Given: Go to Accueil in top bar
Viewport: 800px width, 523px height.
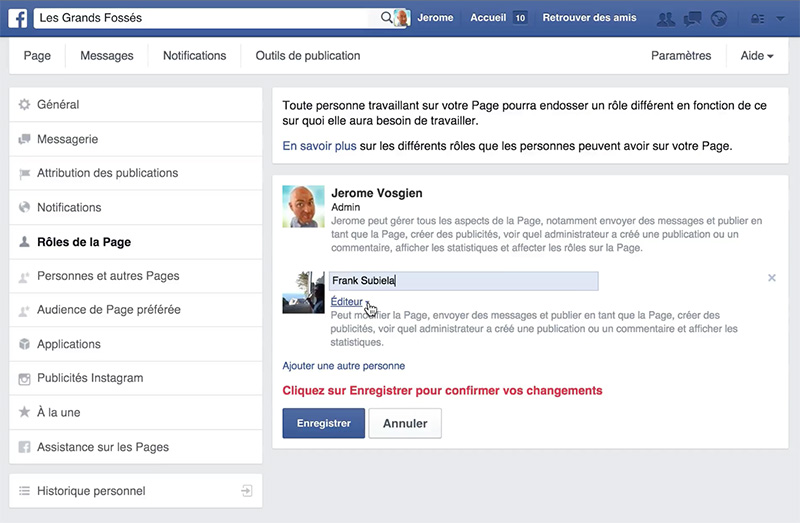Looking at the screenshot, I should (x=488, y=18).
